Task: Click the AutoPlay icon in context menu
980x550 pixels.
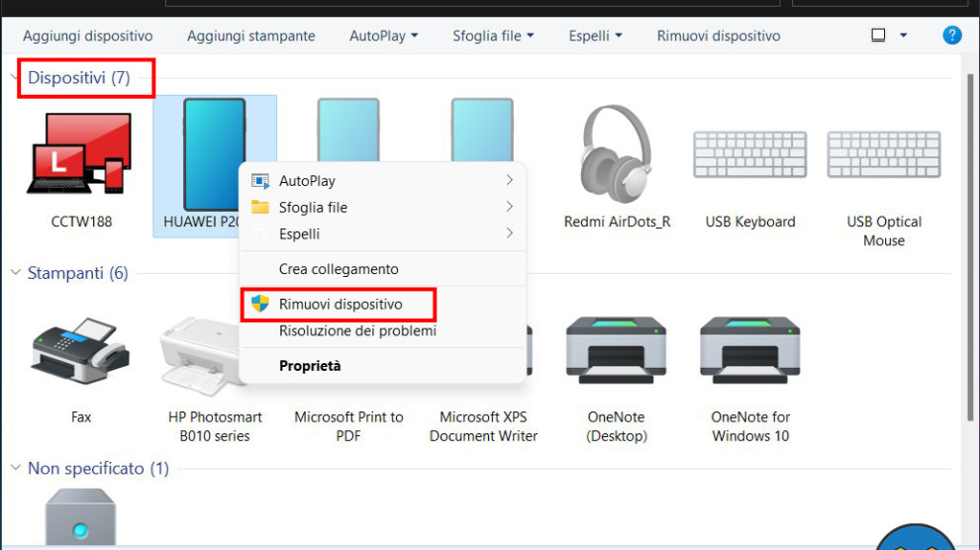Action: (x=260, y=181)
